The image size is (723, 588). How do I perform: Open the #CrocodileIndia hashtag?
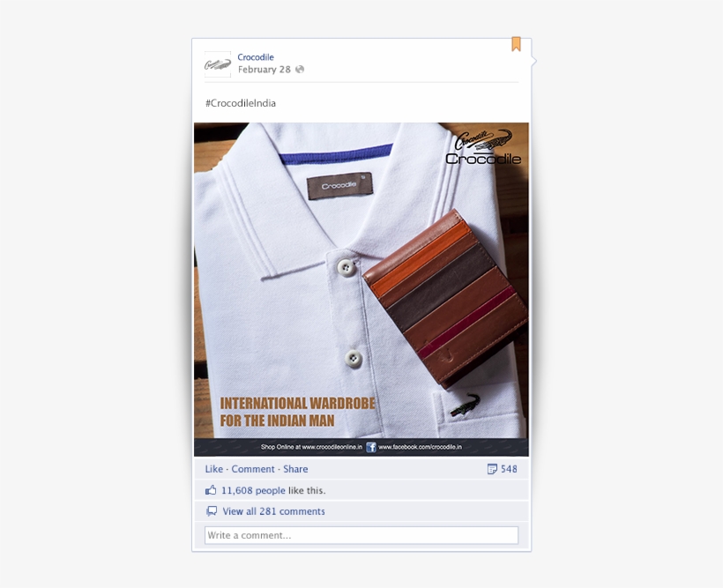(240, 103)
